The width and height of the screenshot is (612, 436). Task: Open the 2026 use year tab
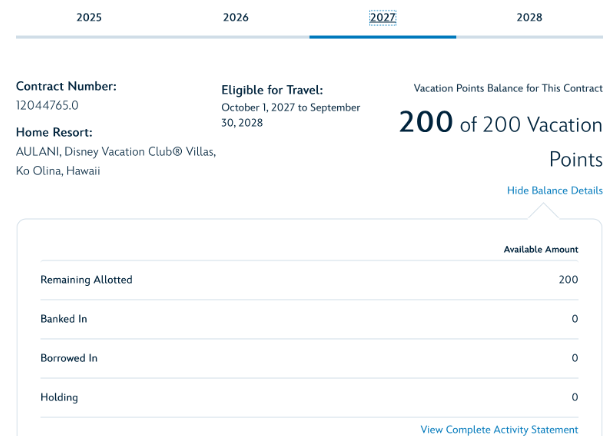coord(236,18)
